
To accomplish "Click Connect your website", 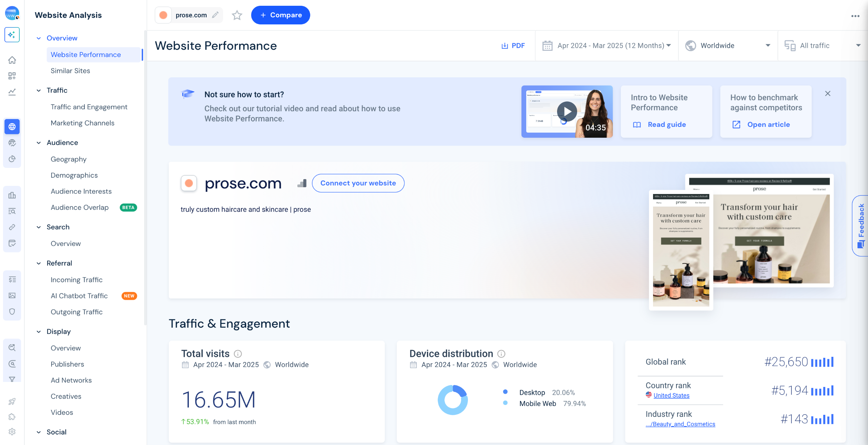I will [x=358, y=183].
